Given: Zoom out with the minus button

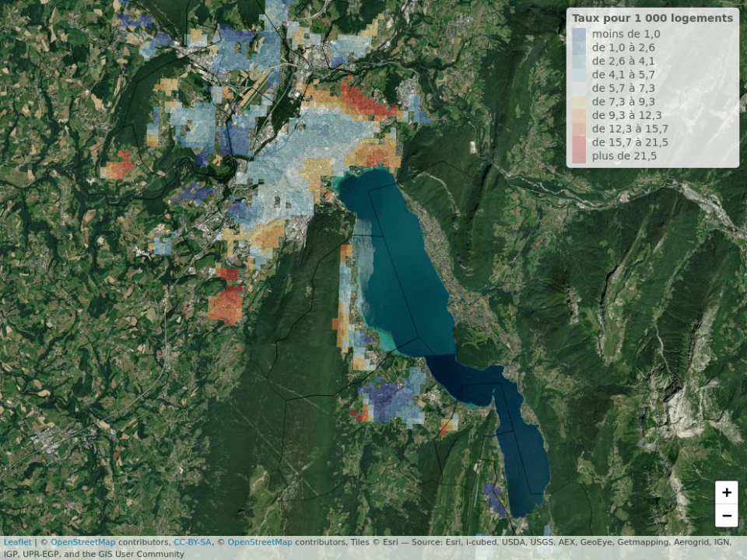Looking at the screenshot, I should (726, 515).
